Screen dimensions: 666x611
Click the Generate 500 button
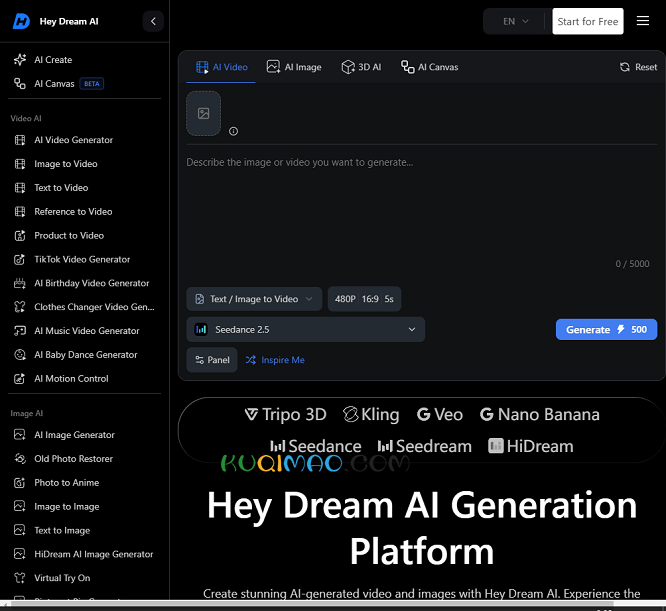click(606, 329)
